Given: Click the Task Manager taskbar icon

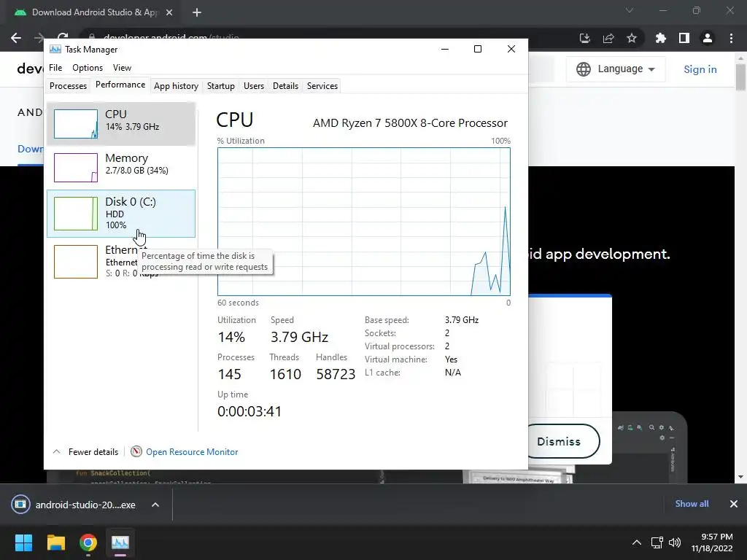Looking at the screenshot, I should [x=120, y=542].
